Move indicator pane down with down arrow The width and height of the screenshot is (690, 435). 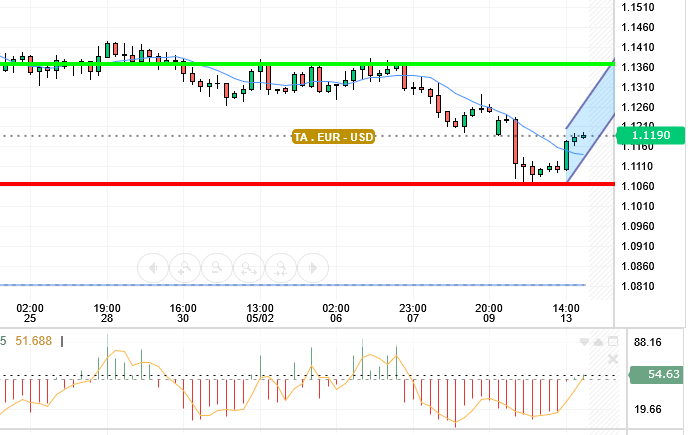584,342
